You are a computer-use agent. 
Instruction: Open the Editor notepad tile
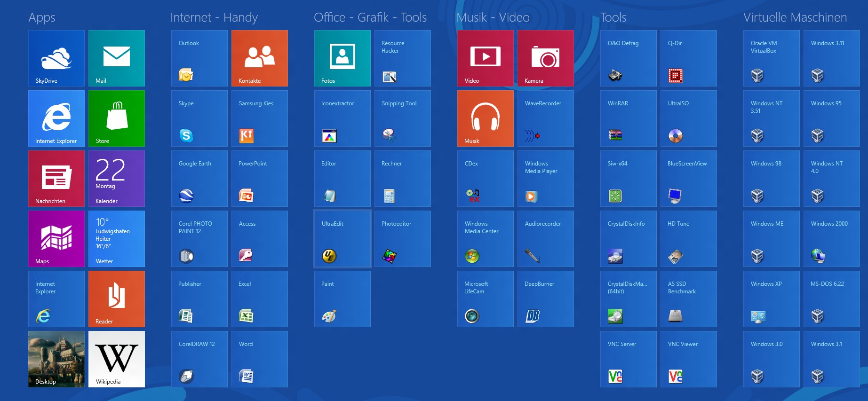pos(342,179)
